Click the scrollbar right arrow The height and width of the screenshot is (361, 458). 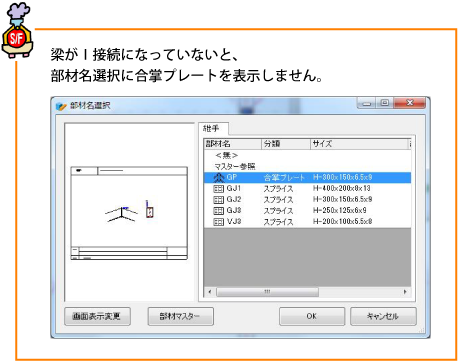point(405,292)
